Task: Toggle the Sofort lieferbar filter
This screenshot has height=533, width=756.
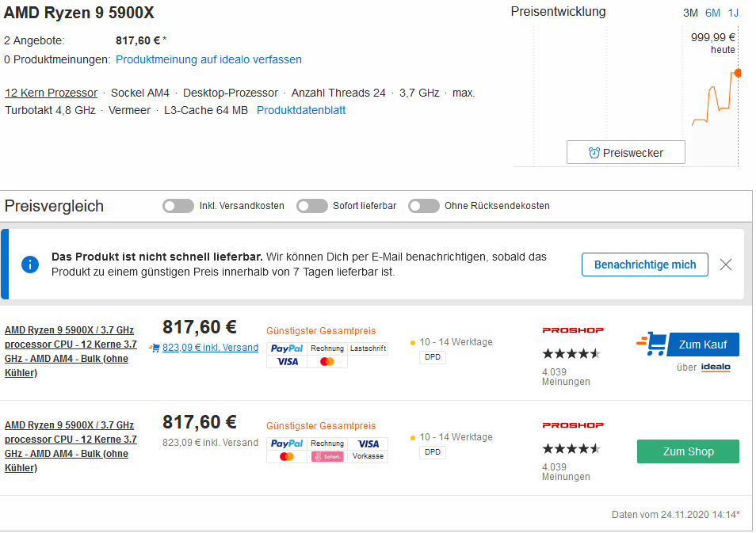Action: tap(312, 206)
